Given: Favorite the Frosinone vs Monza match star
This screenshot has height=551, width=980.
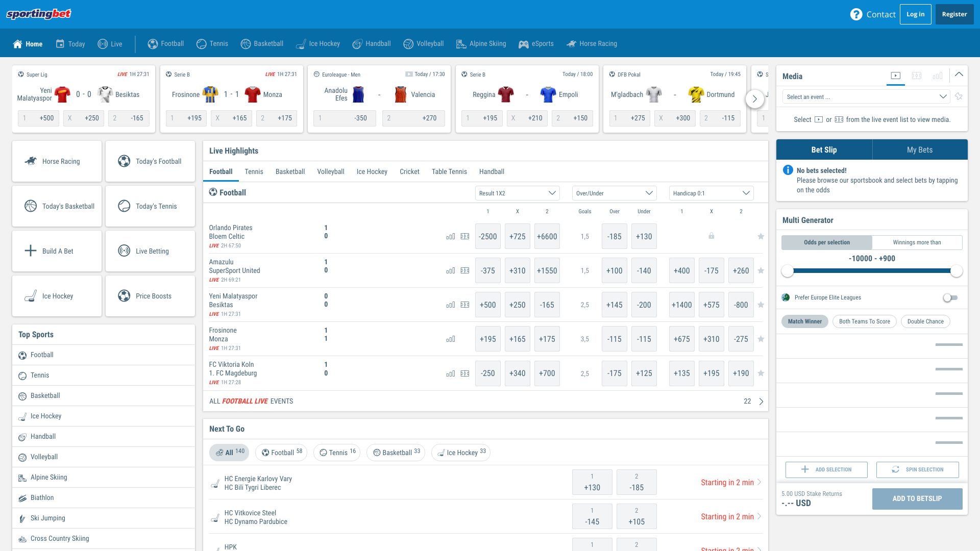Looking at the screenshot, I should click(x=761, y=339).
